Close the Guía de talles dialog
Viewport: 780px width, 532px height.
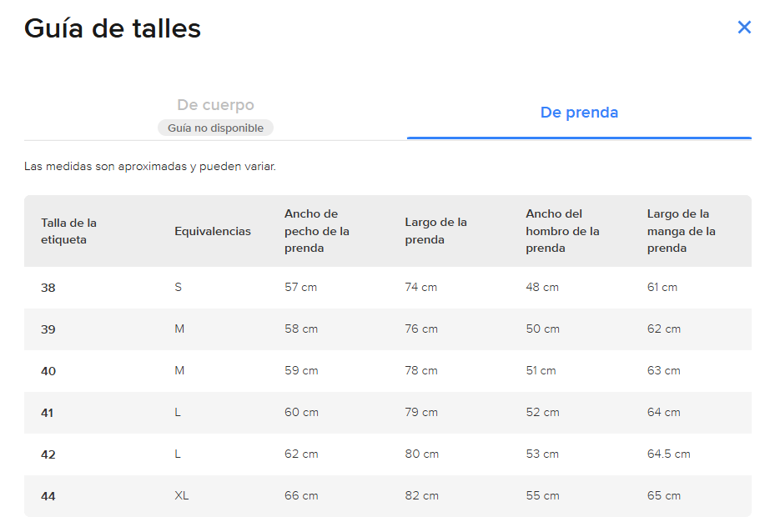click(743, 28)
